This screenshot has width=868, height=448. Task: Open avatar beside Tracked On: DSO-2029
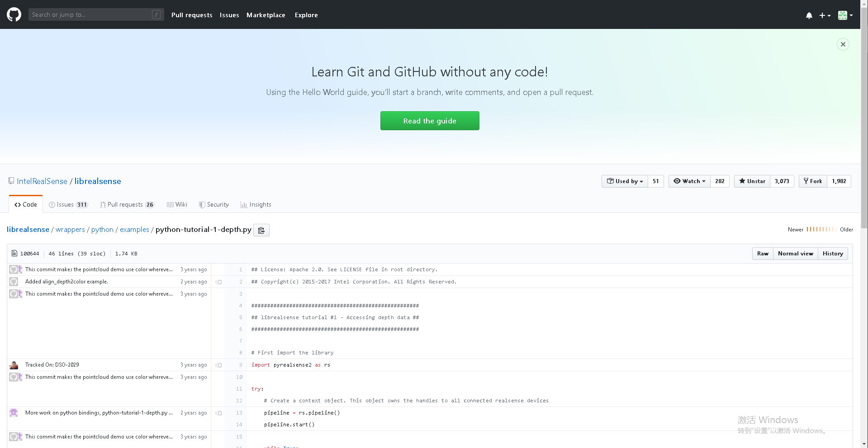pyautogui.click(x=14, y=365)
